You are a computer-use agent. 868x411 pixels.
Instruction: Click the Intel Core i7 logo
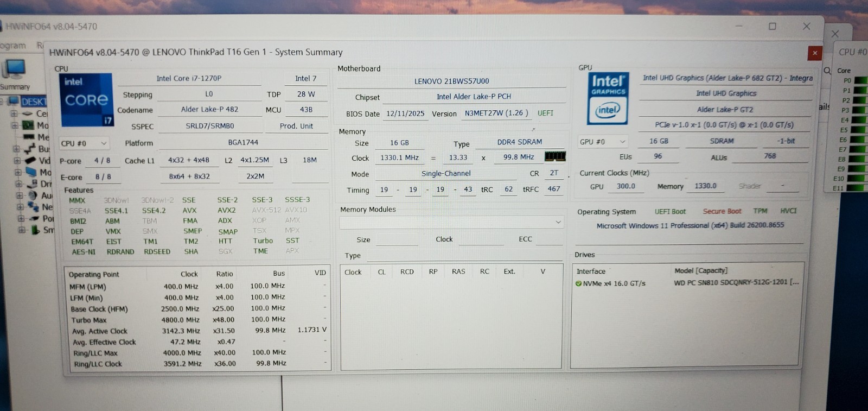tap(86, 100)
